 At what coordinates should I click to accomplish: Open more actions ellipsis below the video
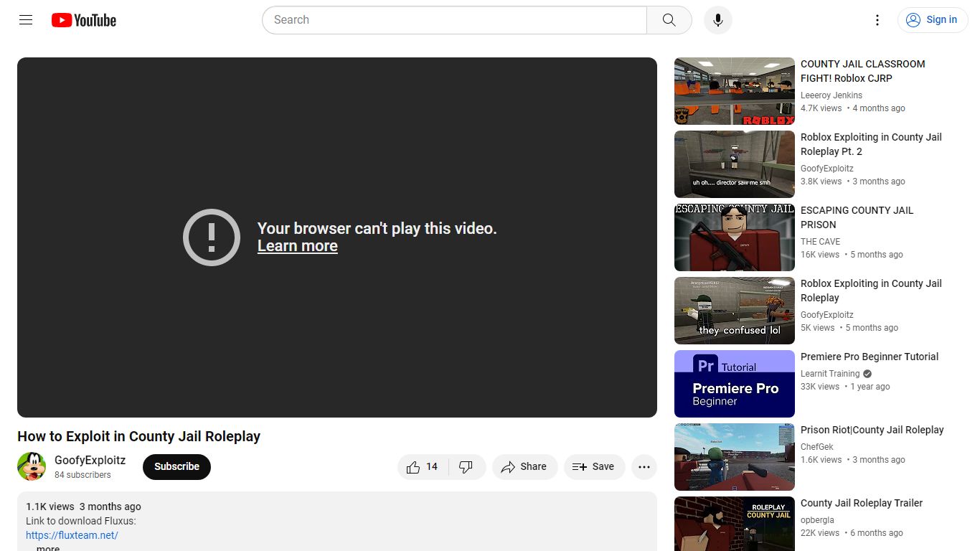point(644,467)
